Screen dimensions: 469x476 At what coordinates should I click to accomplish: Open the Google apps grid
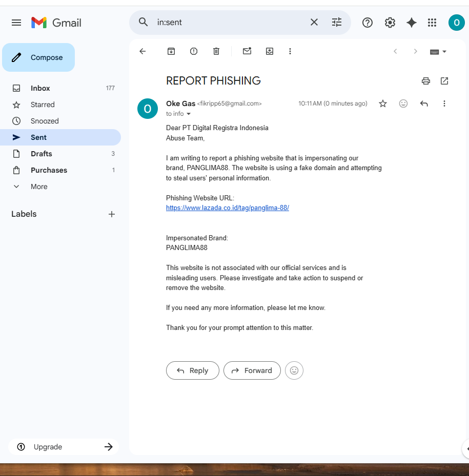click(x=432, y=23)
